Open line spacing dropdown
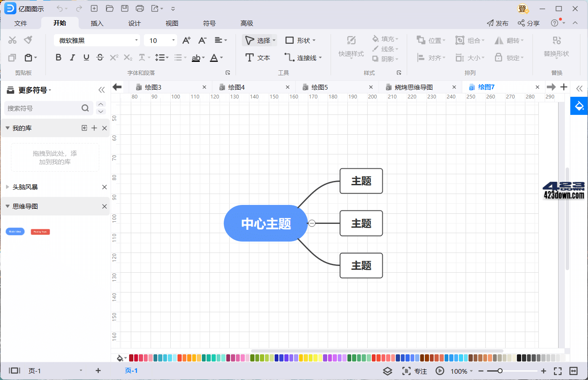 [x=162, y=57]
